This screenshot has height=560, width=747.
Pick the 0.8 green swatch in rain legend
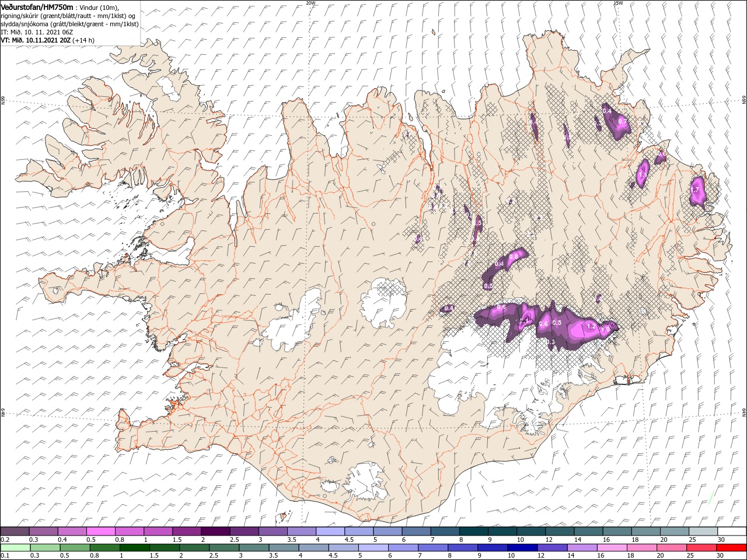104,548
